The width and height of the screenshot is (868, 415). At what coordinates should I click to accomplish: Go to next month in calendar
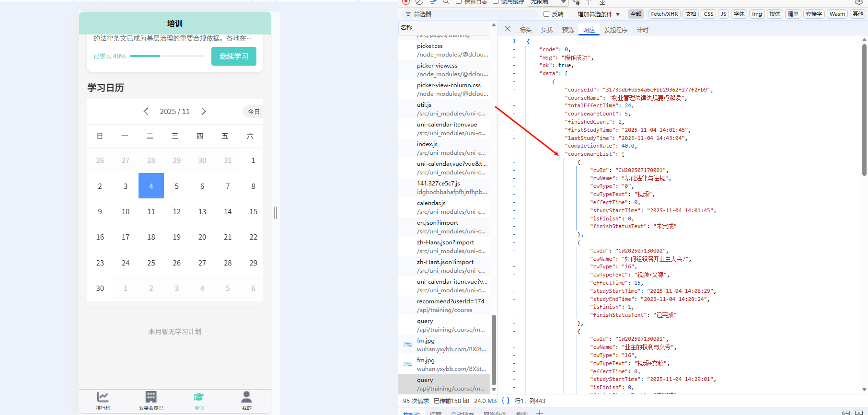pyautogui.click(x=204, y=112)
